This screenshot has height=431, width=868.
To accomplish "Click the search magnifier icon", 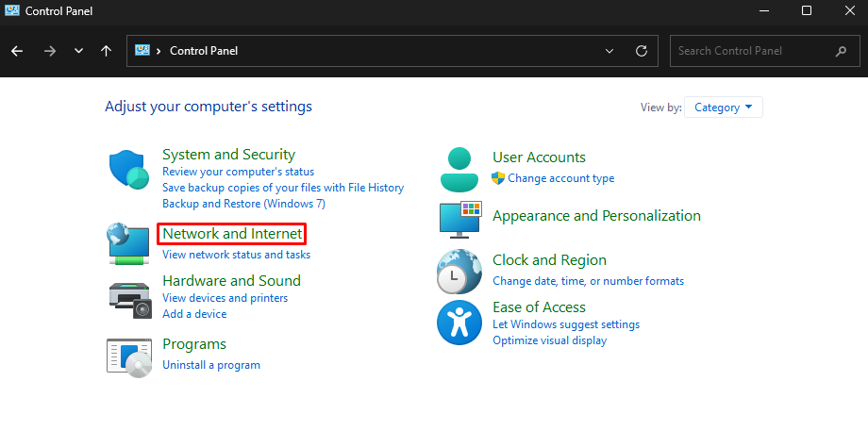I will (x=841, y=51).
